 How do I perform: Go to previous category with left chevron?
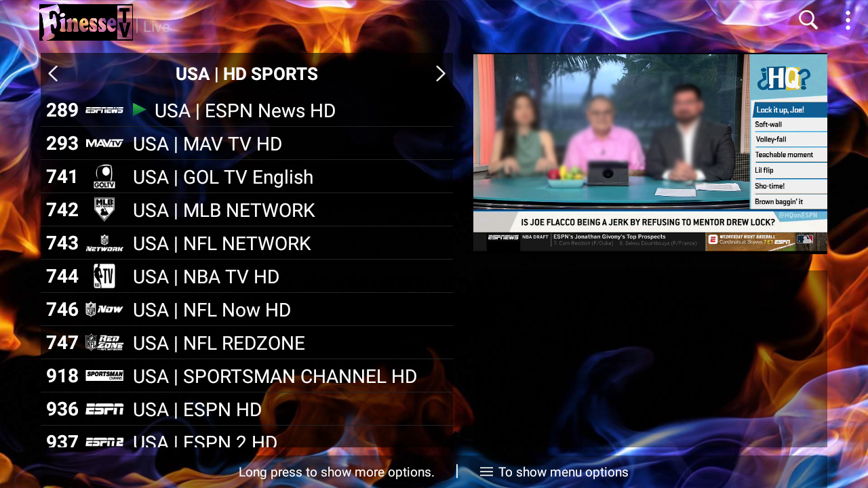click(53, 74)
